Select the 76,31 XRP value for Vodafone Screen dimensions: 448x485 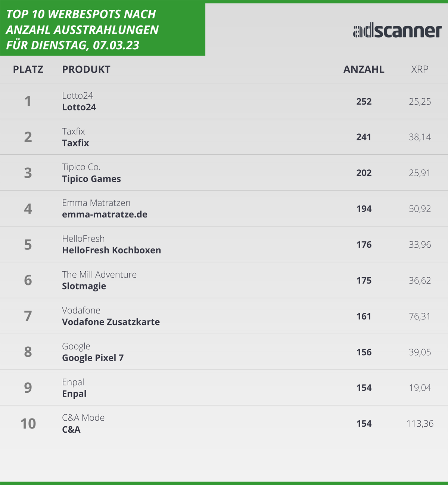click(x=420, y=316)
